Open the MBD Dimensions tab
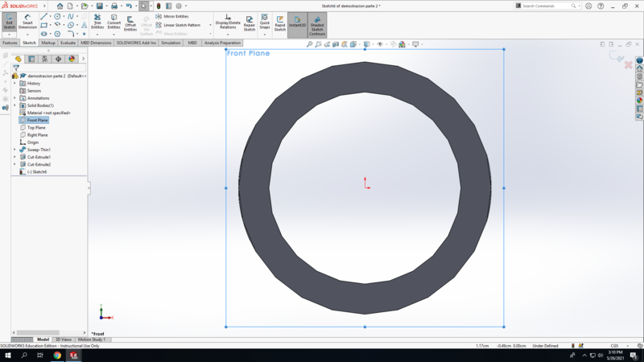 click(x=96, y=43)
